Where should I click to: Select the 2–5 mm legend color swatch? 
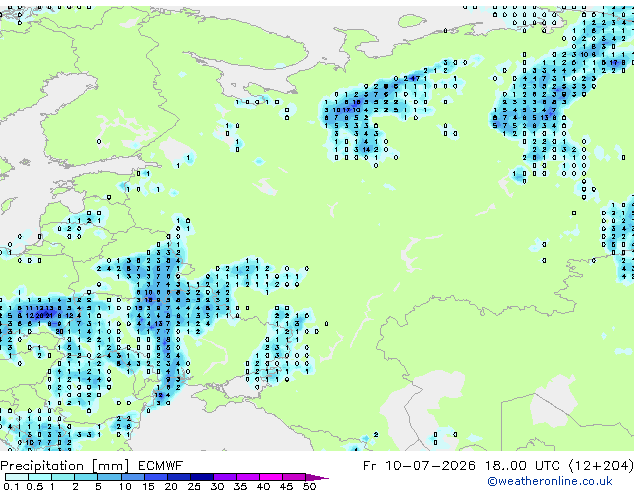coord(86,477)
